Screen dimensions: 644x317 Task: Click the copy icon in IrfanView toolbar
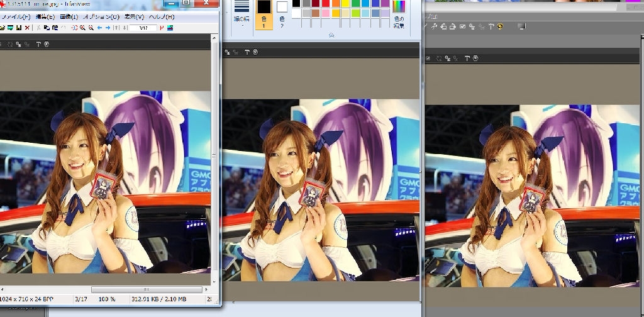point(47,28)
